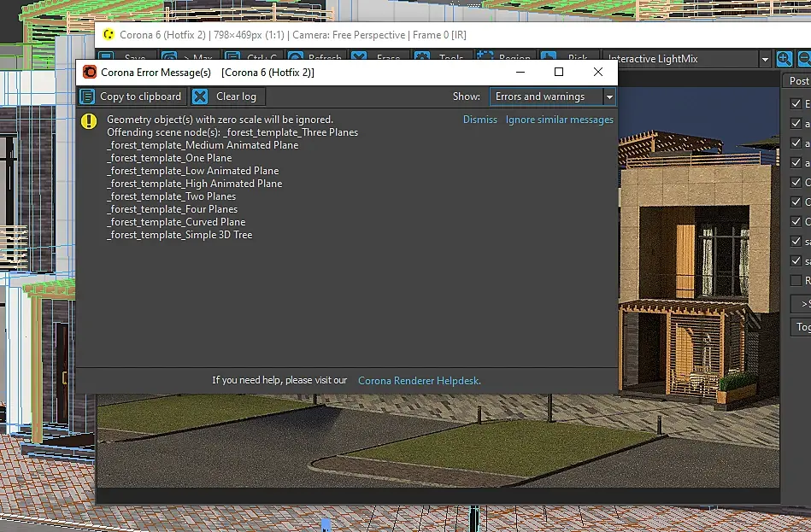
Task: Click the yellow Corona icon in the VFB title bar
Action: coord(109,35)
